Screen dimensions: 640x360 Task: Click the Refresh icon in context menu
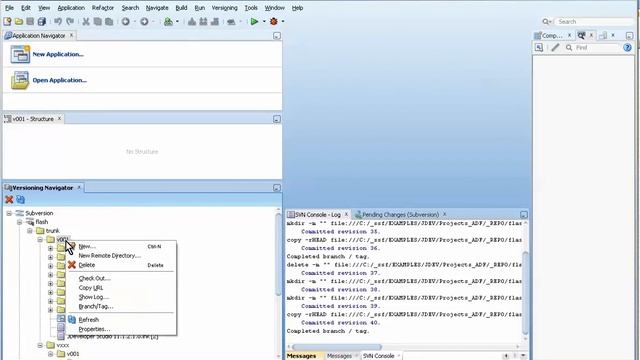72,320
